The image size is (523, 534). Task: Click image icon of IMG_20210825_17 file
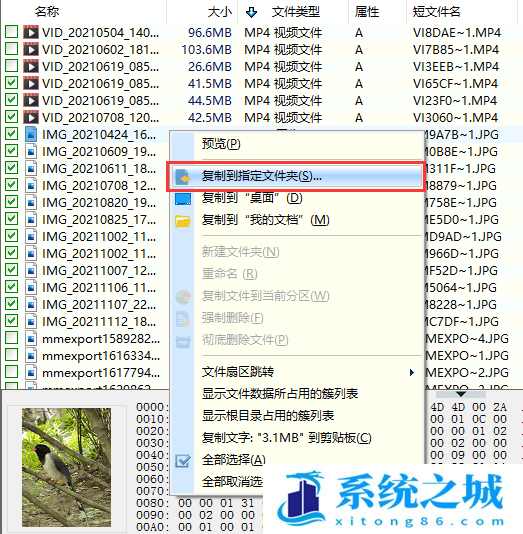(x=31, y=219)
